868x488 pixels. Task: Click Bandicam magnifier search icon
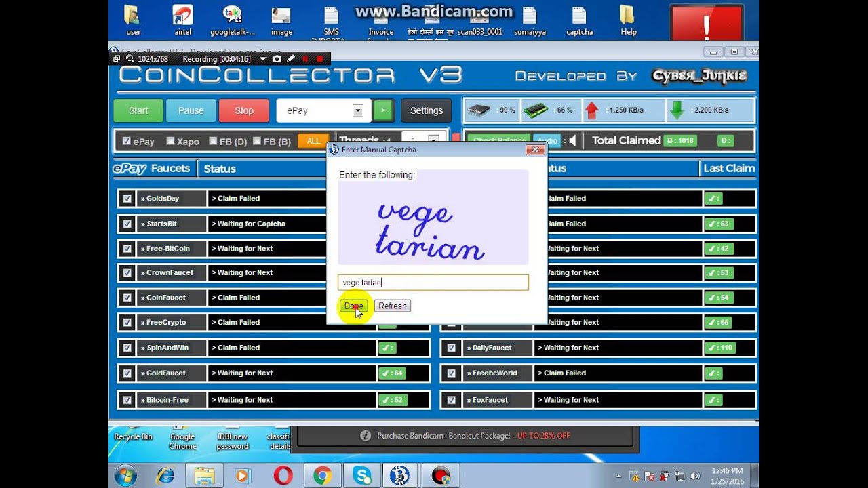pyautogui.click(x=129, y=59)
